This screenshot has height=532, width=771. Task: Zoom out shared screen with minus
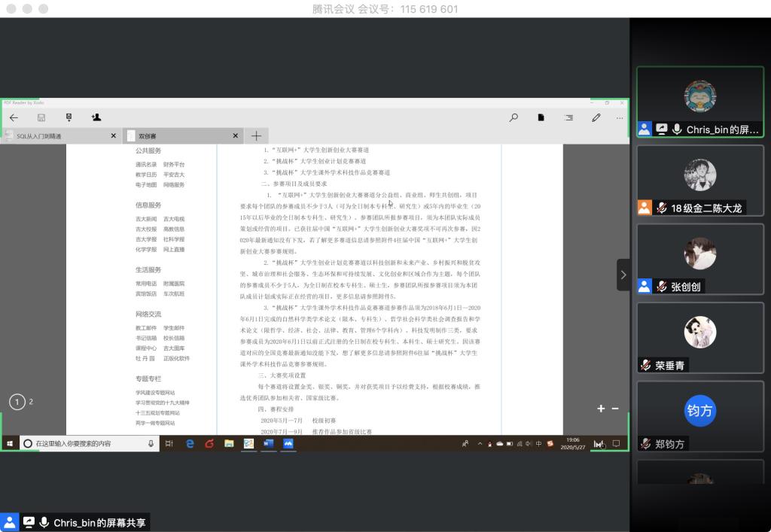tap(615, 409)
